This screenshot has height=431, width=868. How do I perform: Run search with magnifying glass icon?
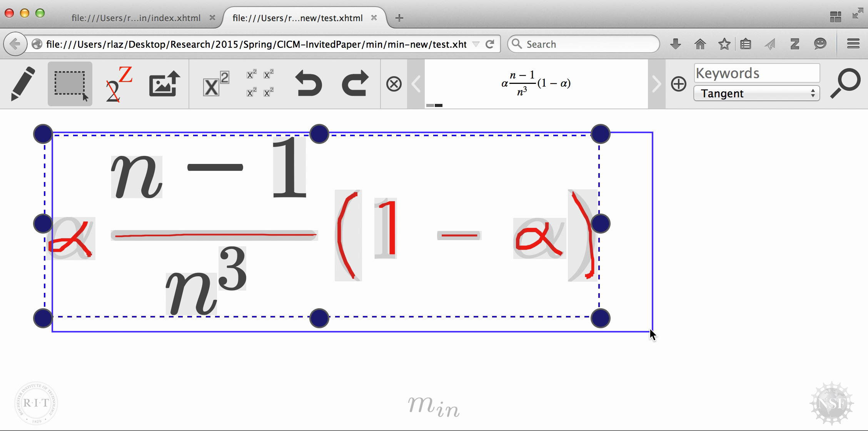point(845,84)
